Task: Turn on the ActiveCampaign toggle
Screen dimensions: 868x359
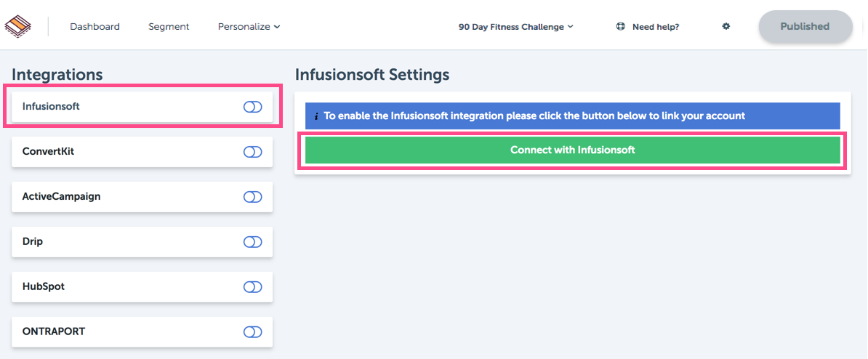Action: tap(252, 197)
